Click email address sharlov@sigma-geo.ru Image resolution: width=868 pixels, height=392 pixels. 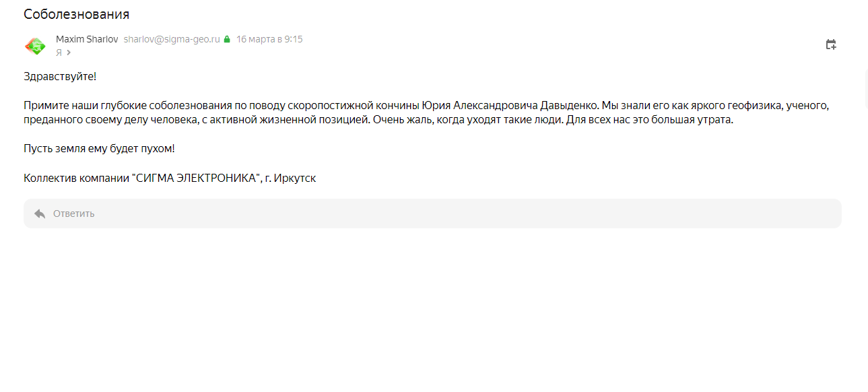[172, 39]
